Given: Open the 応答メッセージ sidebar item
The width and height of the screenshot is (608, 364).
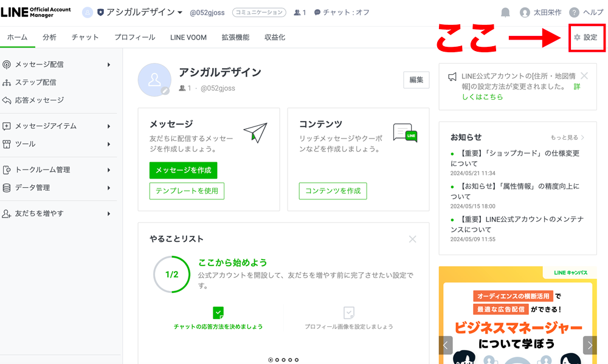Looking at the screenshot, I should [40, 100].
